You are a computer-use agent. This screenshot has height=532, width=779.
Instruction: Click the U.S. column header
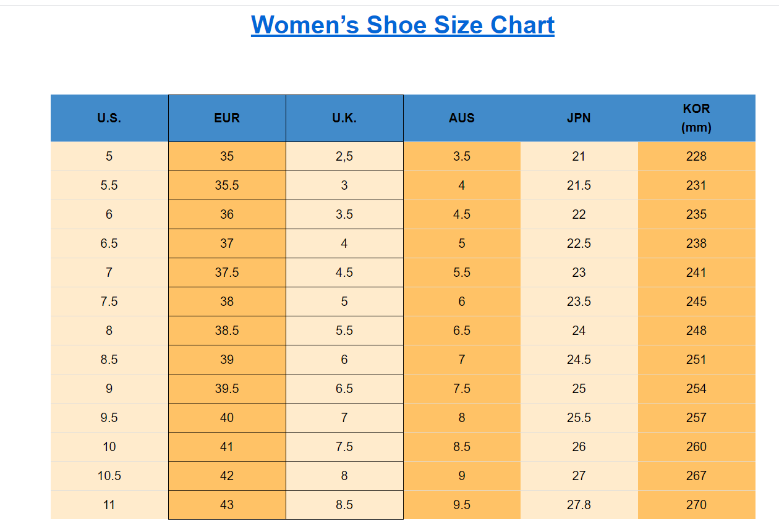tap(109, 118)
